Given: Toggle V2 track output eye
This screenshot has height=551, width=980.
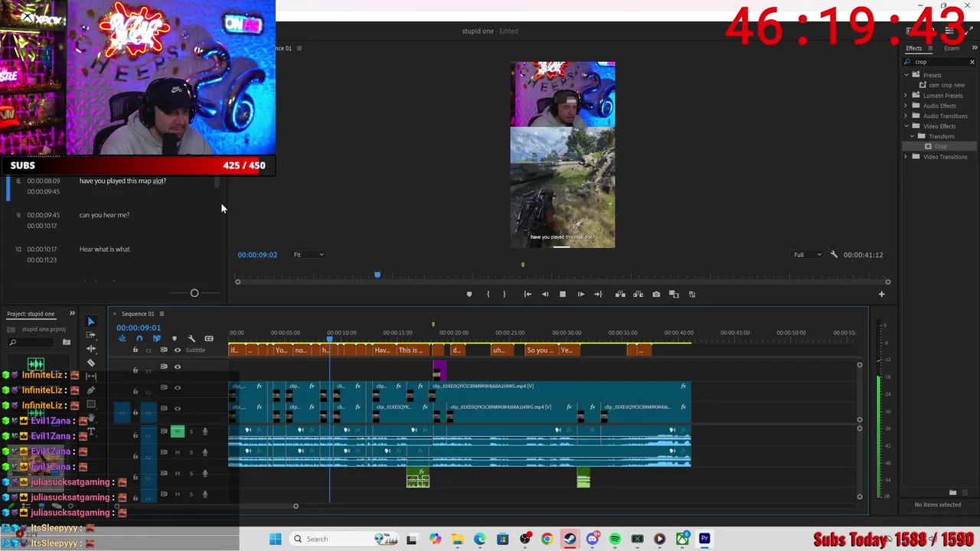Looking at the screenshot, I should pyautogui.click(x=178, y=388).
